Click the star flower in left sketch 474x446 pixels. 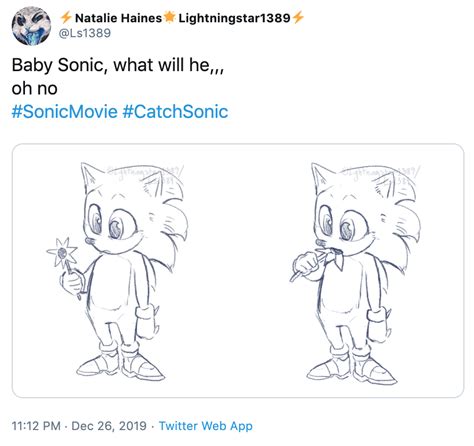point(62,252)
